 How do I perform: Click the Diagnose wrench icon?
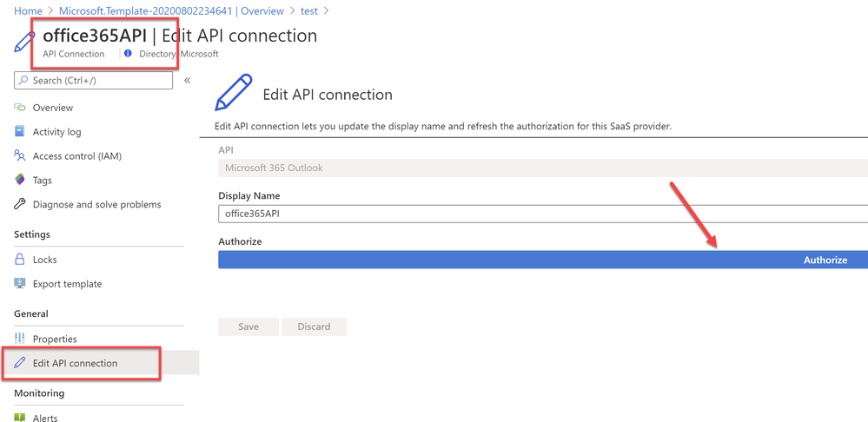pyautogui.click(x=20, y=205)
